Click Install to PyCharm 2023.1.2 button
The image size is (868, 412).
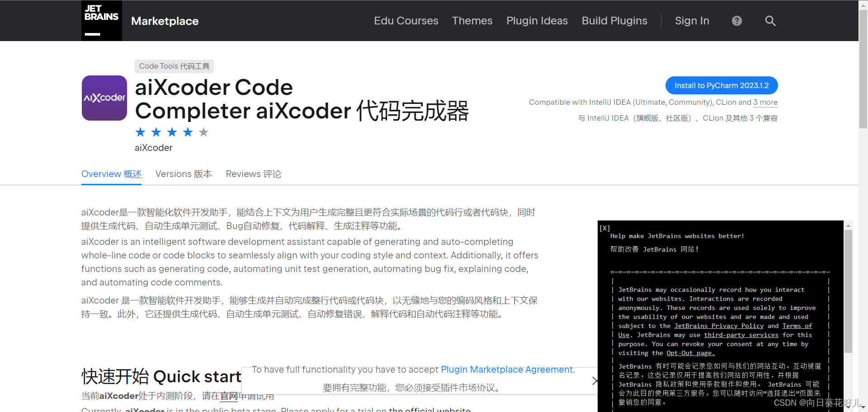point(722,85)
